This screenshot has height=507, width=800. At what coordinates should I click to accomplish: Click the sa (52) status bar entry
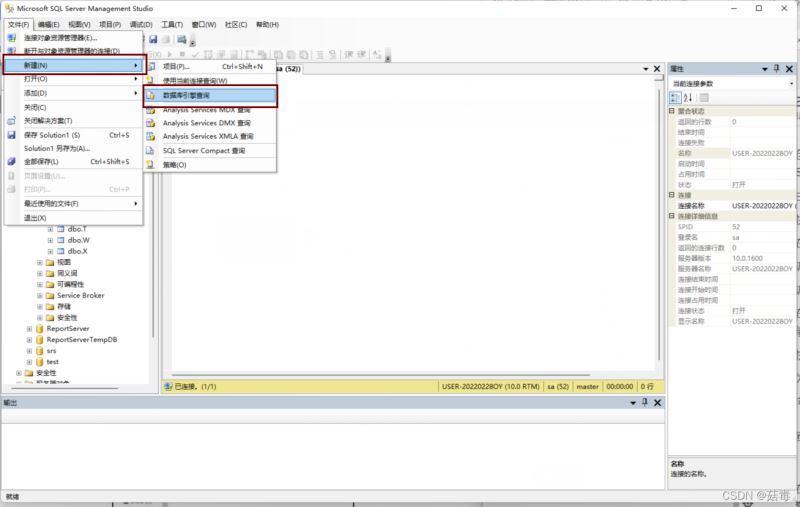coord(558,387)
